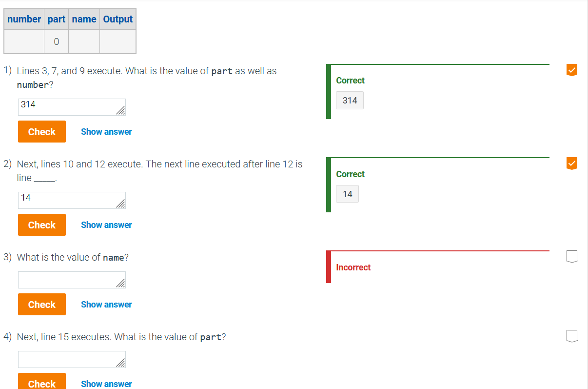Click the Output column header in the table
588x389 pixels.
coord(118,19)
